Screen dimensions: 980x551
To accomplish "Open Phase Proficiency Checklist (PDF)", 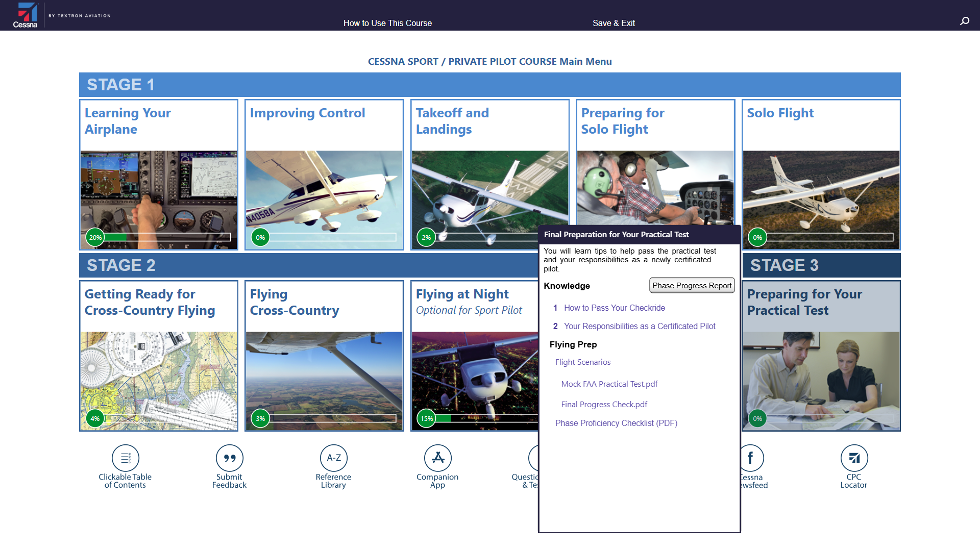I will click(616, 423).
